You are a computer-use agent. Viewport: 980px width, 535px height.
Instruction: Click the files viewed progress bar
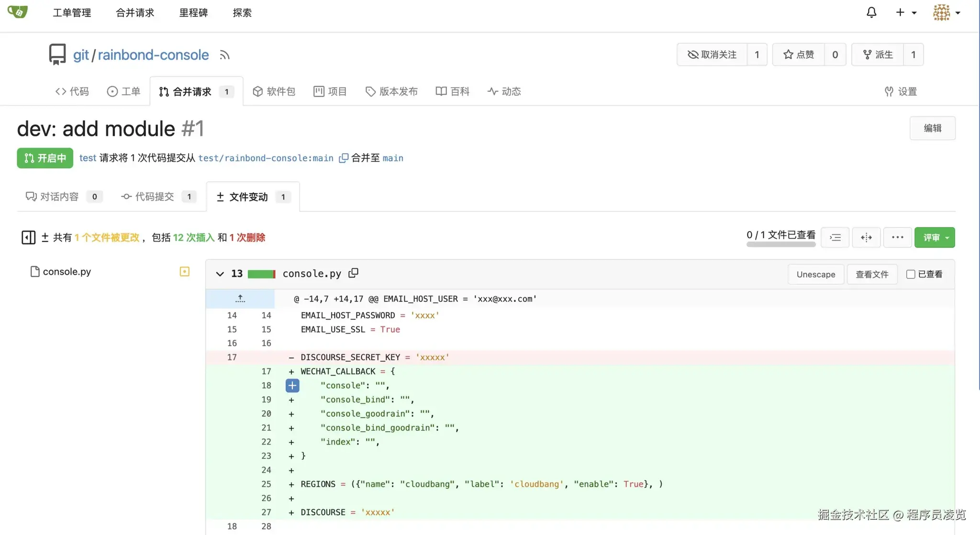(780, 245)
